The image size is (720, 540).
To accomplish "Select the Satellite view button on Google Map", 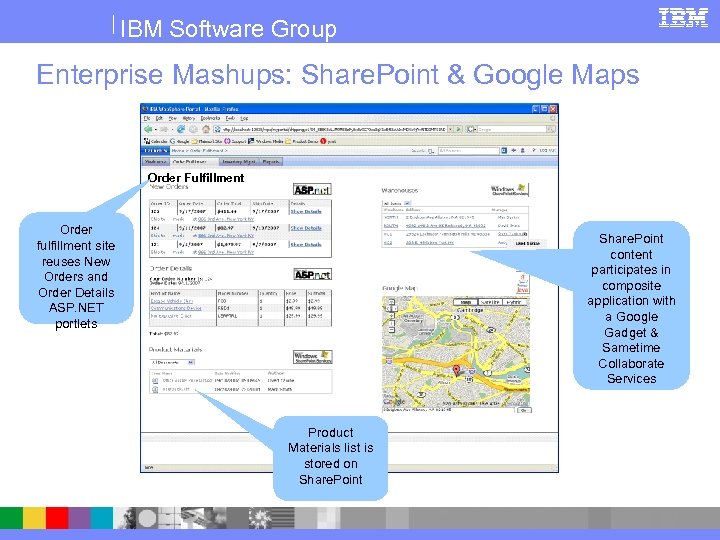I will click(x=490, y=302).
